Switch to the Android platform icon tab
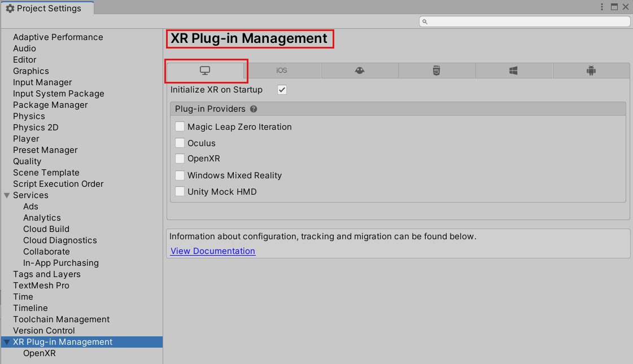The image size is (633, 364). click(x=591, y=70)
